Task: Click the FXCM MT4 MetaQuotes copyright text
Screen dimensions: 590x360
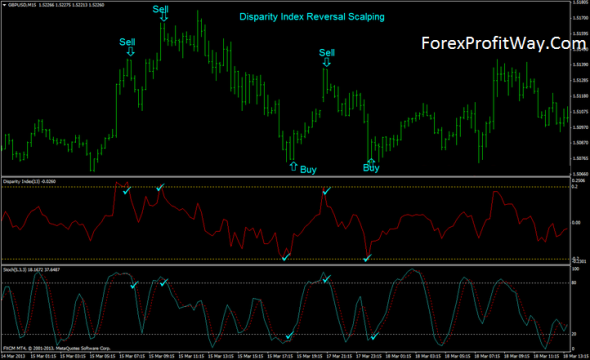Action: click(57, 348)
